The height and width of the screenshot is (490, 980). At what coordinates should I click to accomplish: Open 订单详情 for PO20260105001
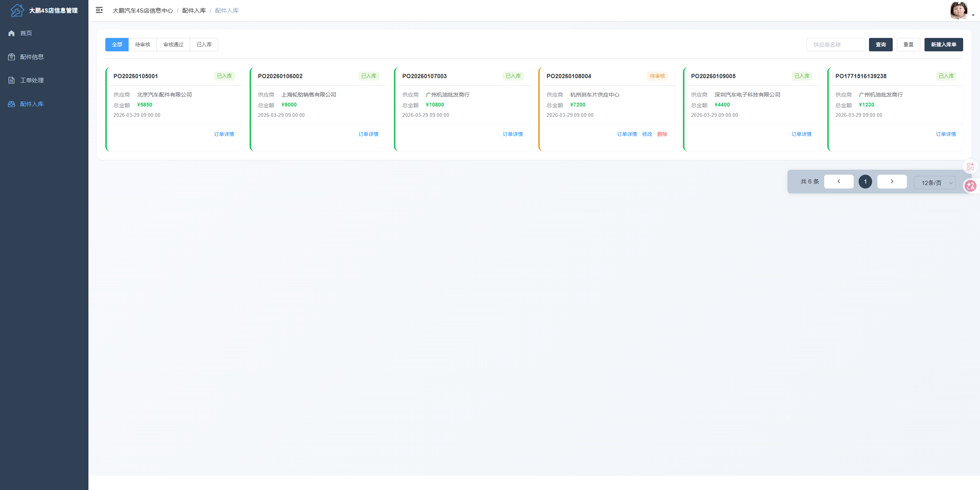pyautogui.click(x=224, y=134)
